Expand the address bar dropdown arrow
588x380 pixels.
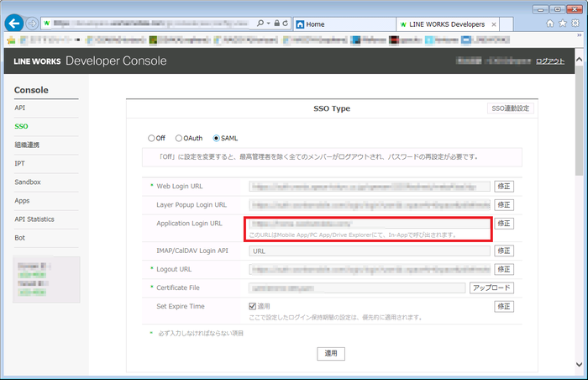click(x=269, y=24)
